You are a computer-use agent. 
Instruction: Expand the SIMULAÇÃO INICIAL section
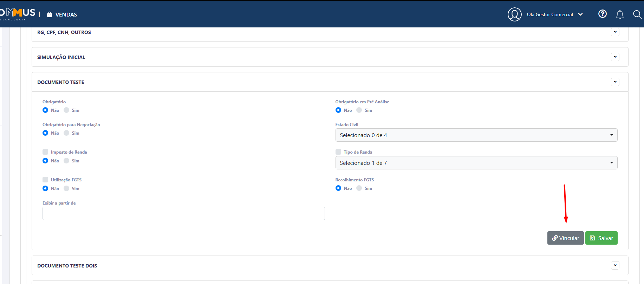click(x=615, y=57)
